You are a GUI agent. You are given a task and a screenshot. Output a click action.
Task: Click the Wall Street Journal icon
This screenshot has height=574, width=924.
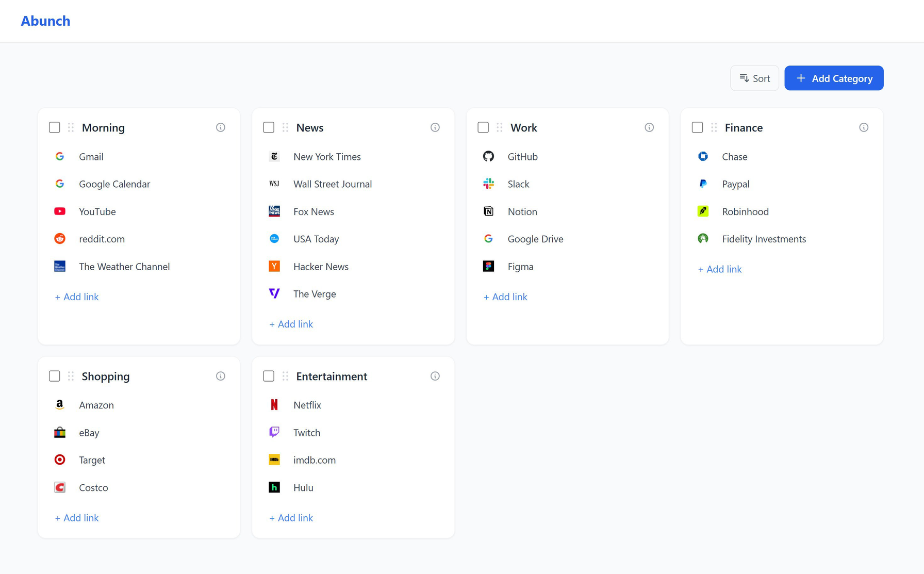click(274, 184)
